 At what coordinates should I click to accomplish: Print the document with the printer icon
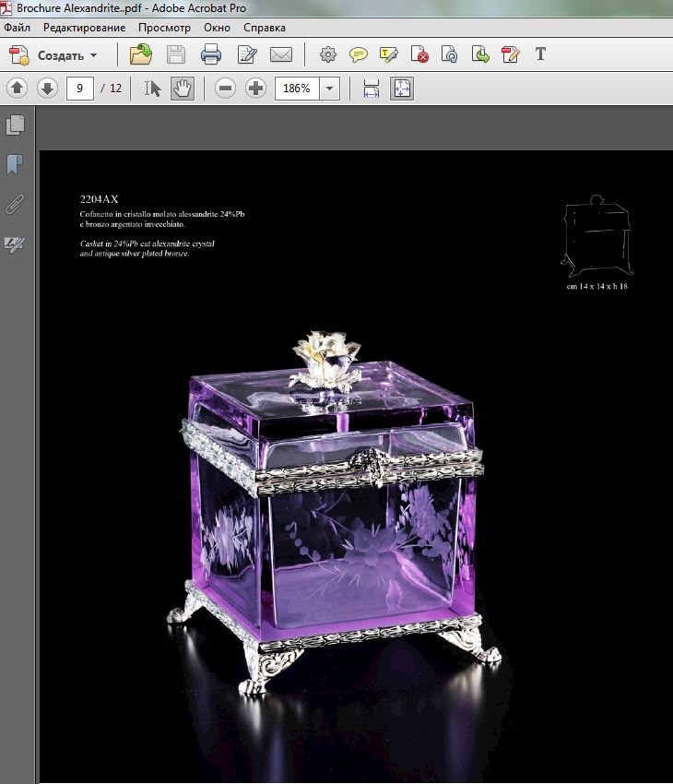point(211,54)
